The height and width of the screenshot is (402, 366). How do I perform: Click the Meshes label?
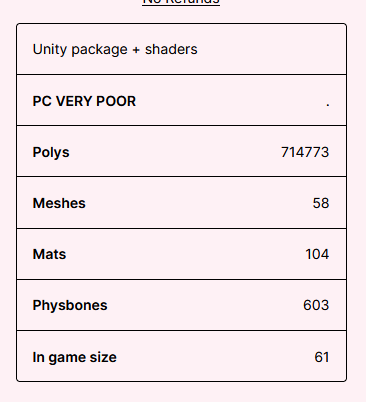[x=59, y=203]
